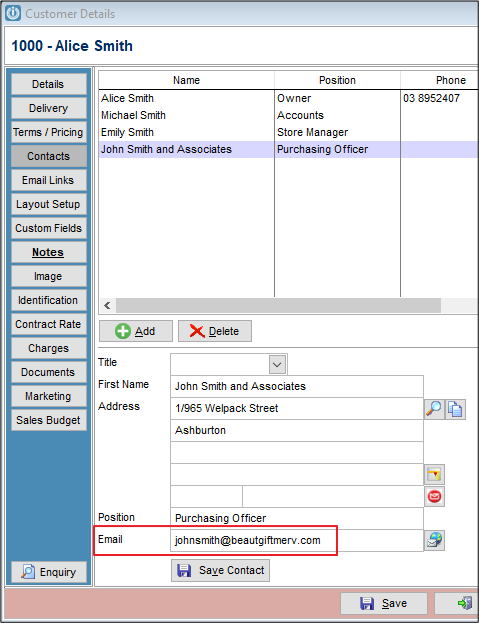Switch to the Terms / Pricing tab
This screenshot has width=479, height=623.
[x=48, y=132]
